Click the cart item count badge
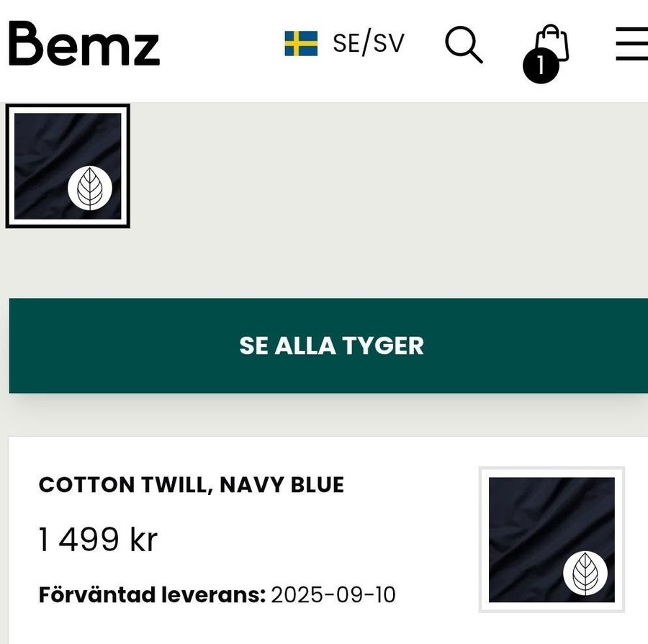This screenshot has height=644, width=648. [541, 66]
